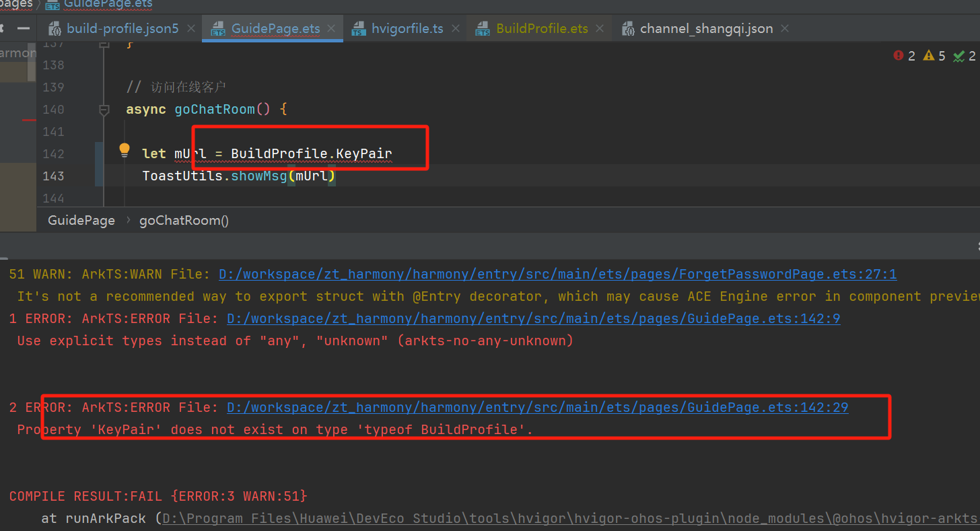
Task: Switch to the build-profile.json5 tab
Action: tap(123, 29)
